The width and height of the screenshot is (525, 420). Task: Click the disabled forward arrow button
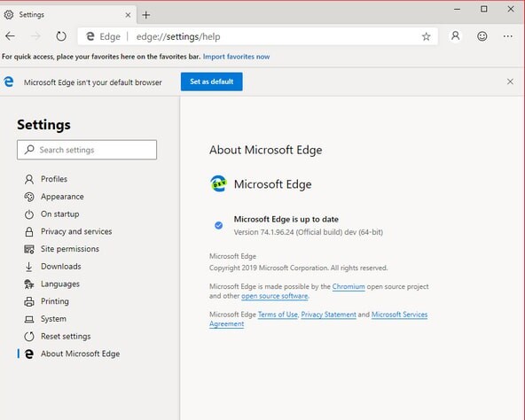click(35, 36)
